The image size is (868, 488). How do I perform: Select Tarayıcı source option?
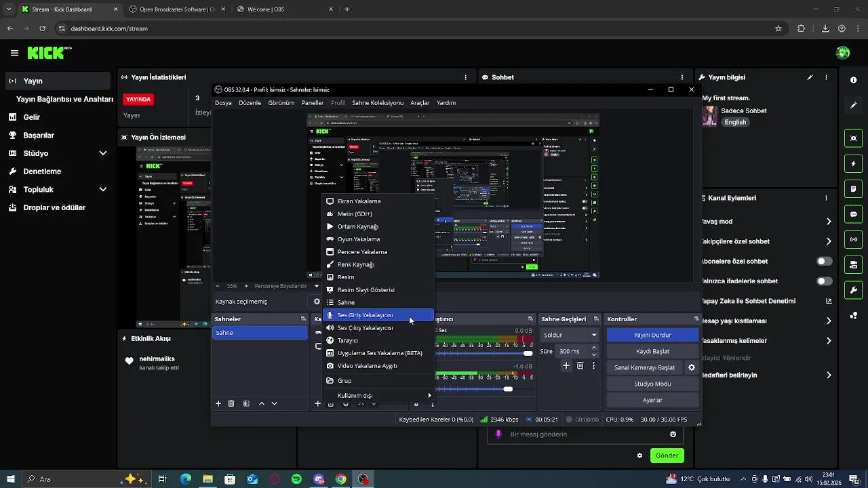tap(378, 340)
